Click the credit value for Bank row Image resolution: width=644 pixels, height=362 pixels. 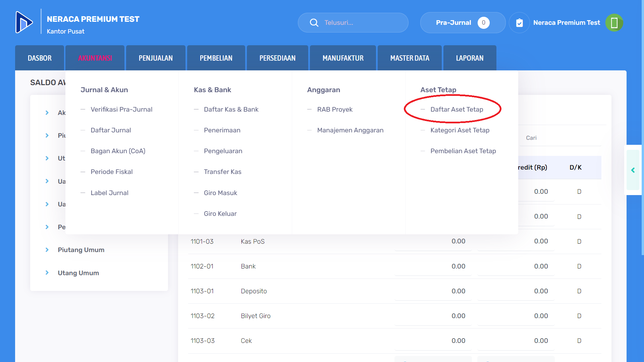click(541, 266)
